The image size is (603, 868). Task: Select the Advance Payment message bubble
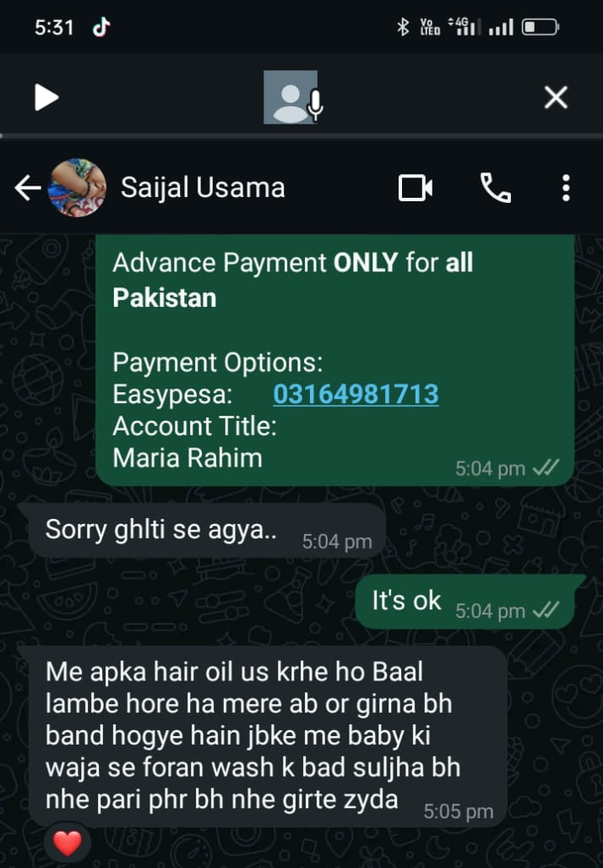pos(334,360)
